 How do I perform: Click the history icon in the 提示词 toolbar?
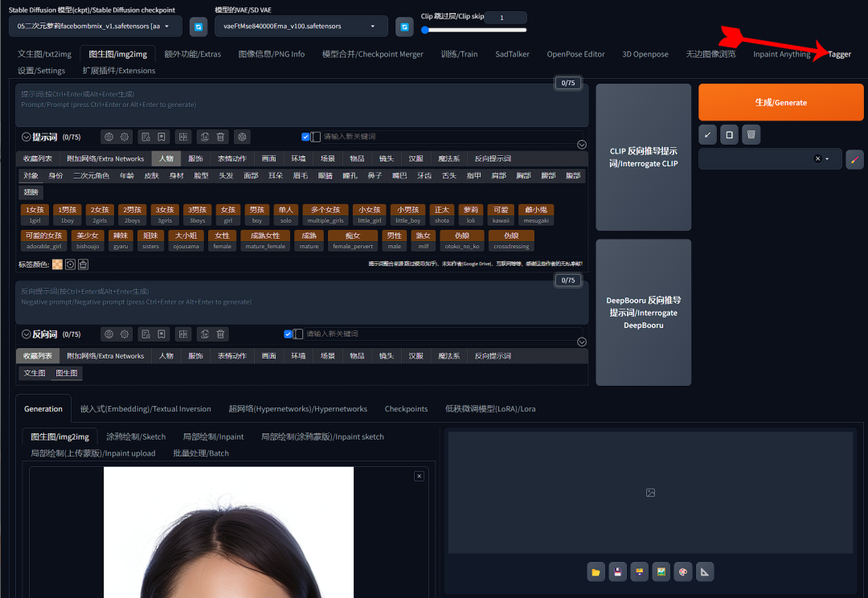(145, 137)
